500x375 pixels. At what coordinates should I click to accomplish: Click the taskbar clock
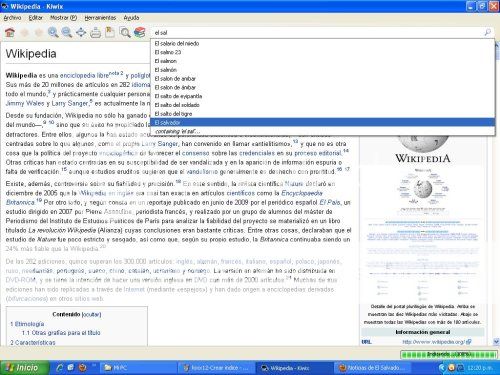pyautogui.click(x=480, y=368)
